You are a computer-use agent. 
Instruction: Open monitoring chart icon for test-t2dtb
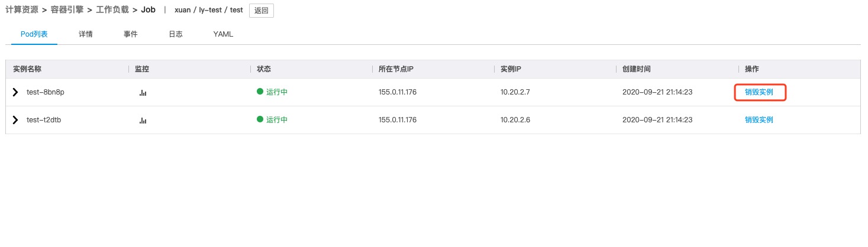[143, 121]
